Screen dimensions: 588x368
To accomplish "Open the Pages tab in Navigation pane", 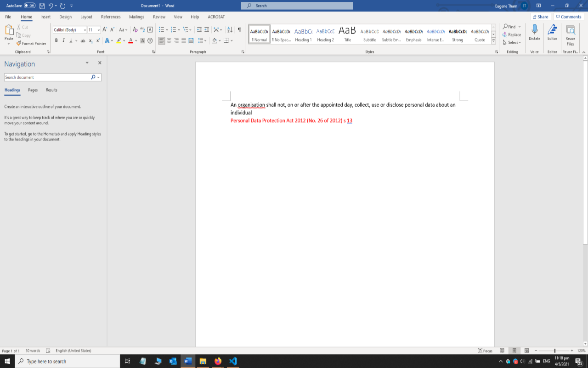I will point(33,90).
